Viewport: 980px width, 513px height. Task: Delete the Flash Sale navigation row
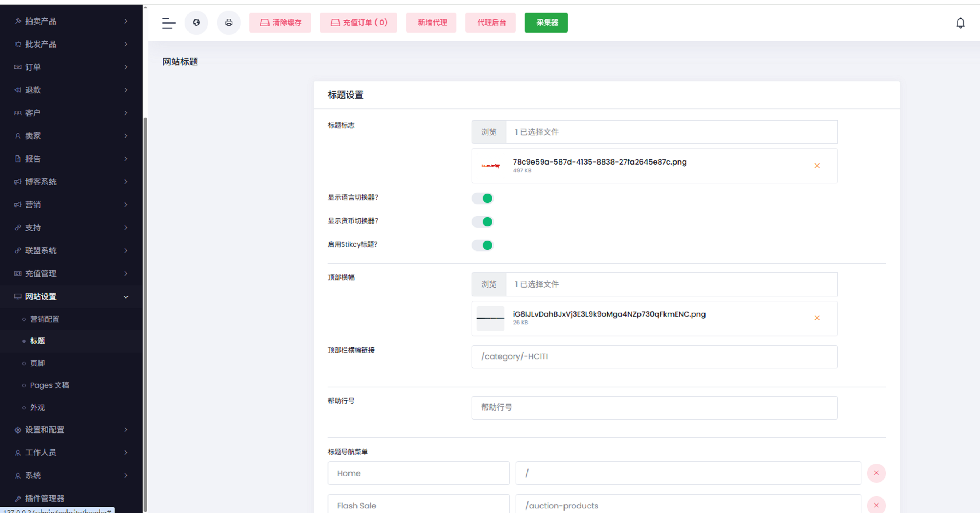coord(876,505)
